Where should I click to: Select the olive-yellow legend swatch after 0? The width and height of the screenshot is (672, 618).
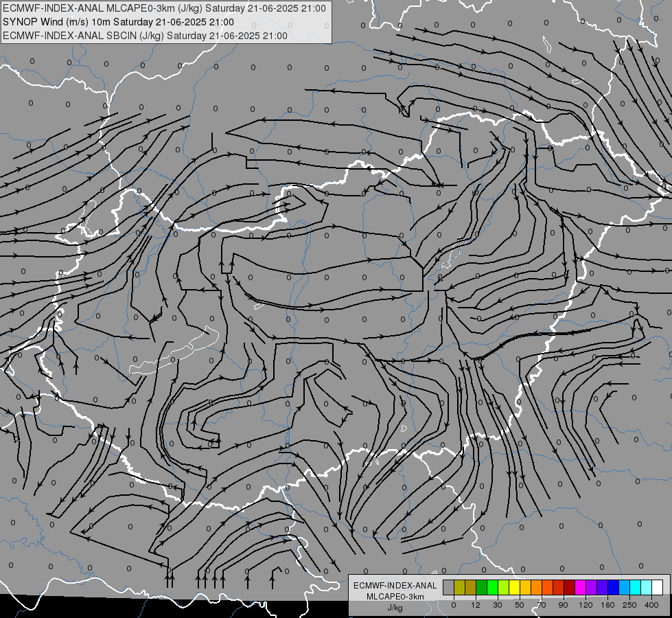coord(459,587)
